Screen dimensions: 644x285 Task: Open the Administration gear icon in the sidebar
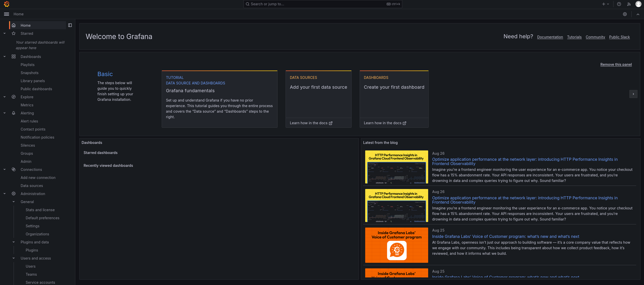click(x=14, y=194)
